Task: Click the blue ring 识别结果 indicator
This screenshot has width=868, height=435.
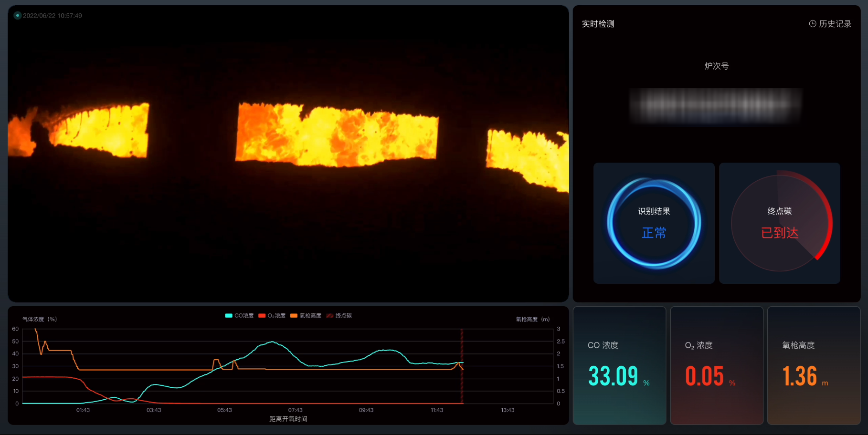Action: pyautogui.click(x=654, y=223)
